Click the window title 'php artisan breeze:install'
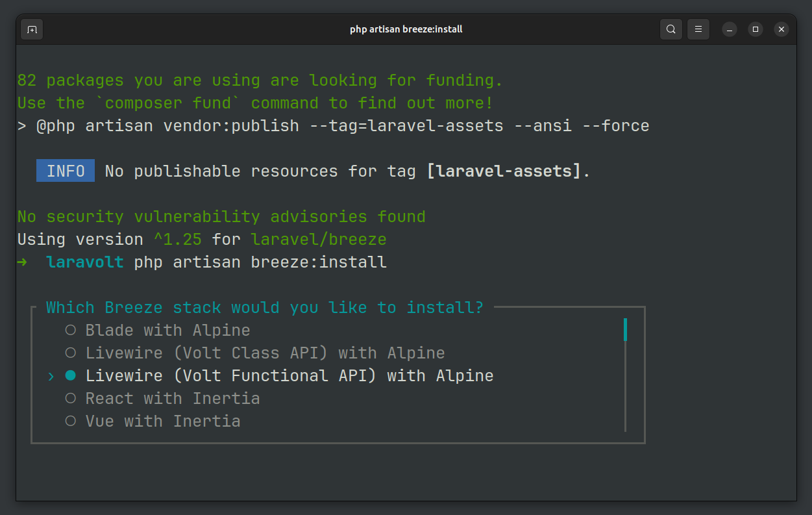The width and height of the screenshot is (812, 515). pos(406,29)
